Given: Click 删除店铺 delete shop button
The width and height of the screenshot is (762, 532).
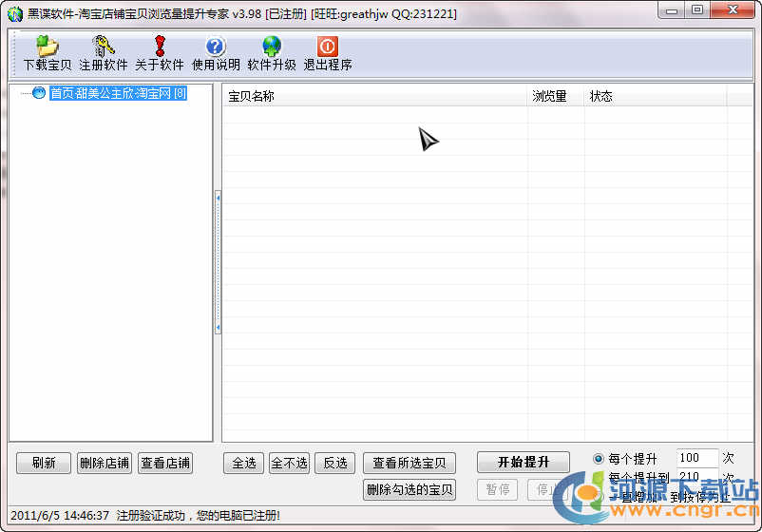Looking at the screenshot, I should 105,463.
